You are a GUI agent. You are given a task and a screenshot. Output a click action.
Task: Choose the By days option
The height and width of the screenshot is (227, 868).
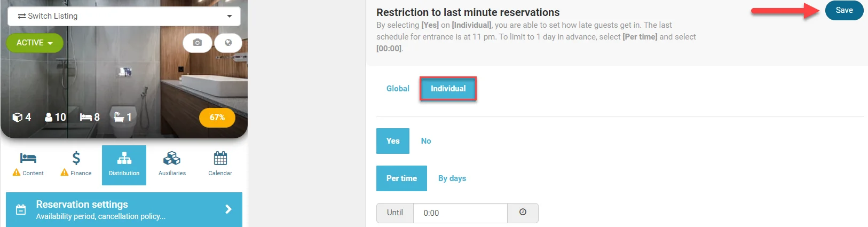pyautogui.click(x=452, y=178)
